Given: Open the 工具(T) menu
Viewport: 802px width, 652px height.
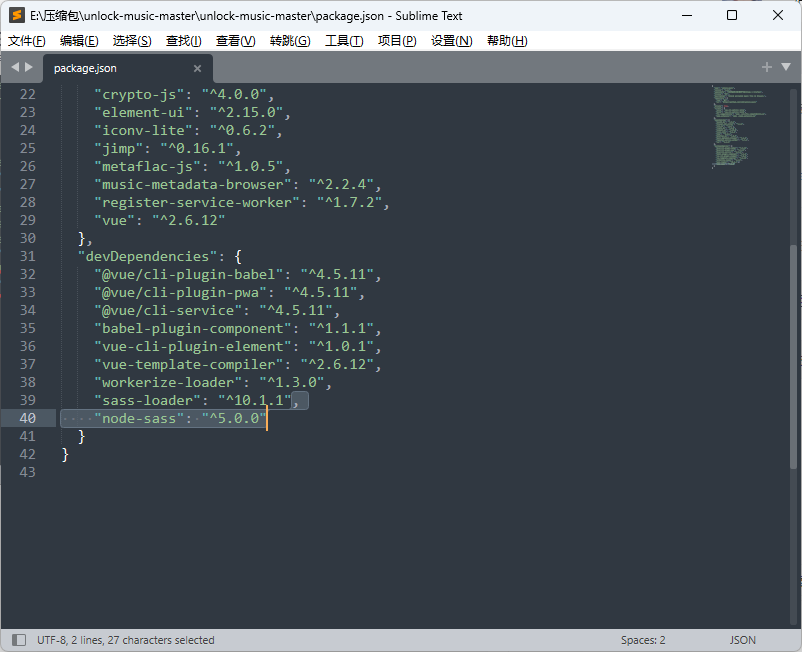Looking at the screenshot, I should click(344, 41).
